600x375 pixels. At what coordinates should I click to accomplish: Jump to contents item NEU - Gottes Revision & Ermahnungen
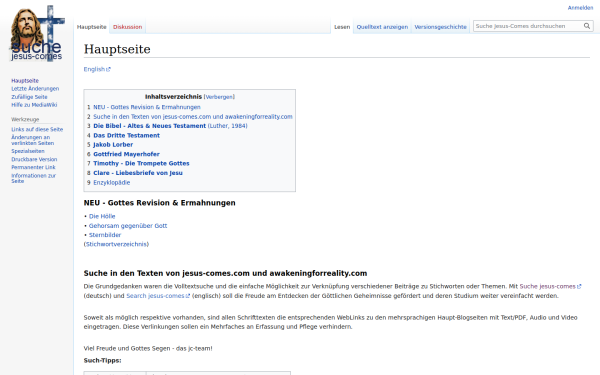pyautogui.click(x=147, y=107)
